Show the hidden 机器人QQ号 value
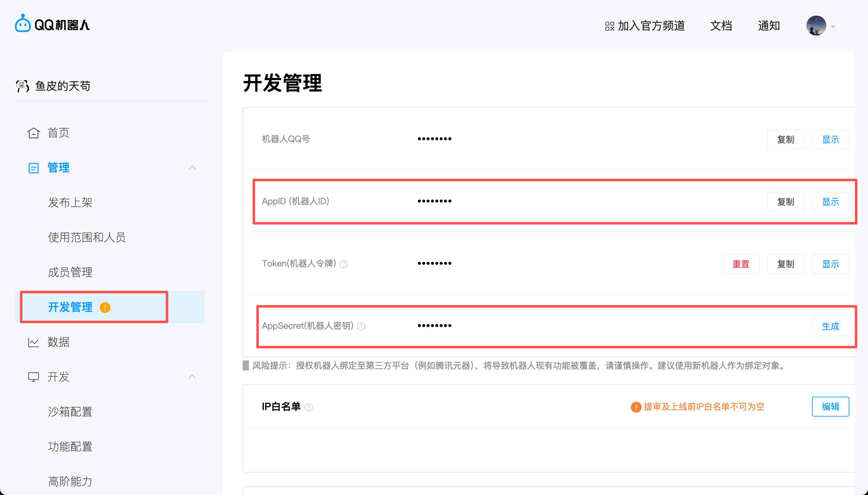Screen dimensions: 868x495 tap(830, 139)
